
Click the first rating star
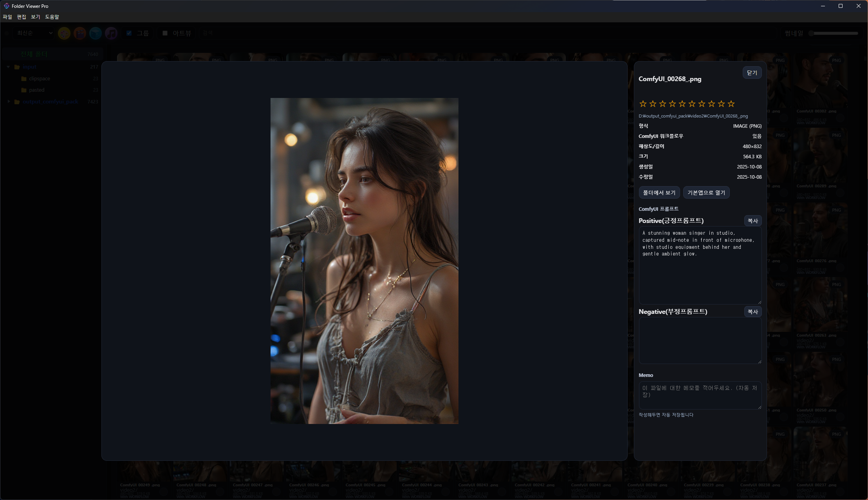(x=643, y=104)
